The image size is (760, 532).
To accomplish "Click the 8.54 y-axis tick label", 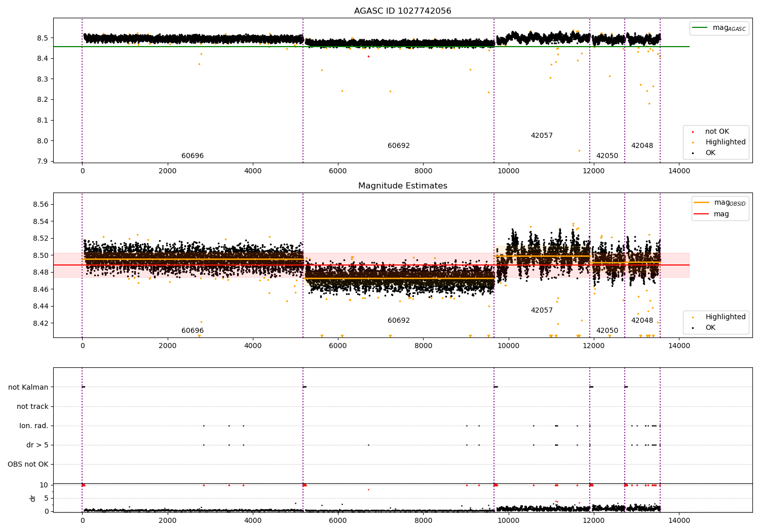I will (41, 221).
